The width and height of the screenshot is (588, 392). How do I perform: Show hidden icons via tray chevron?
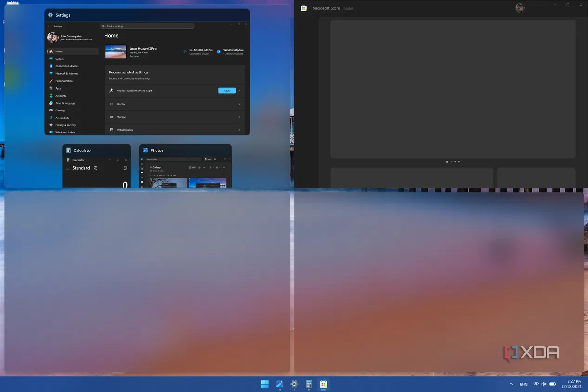[x=511, y=384]
